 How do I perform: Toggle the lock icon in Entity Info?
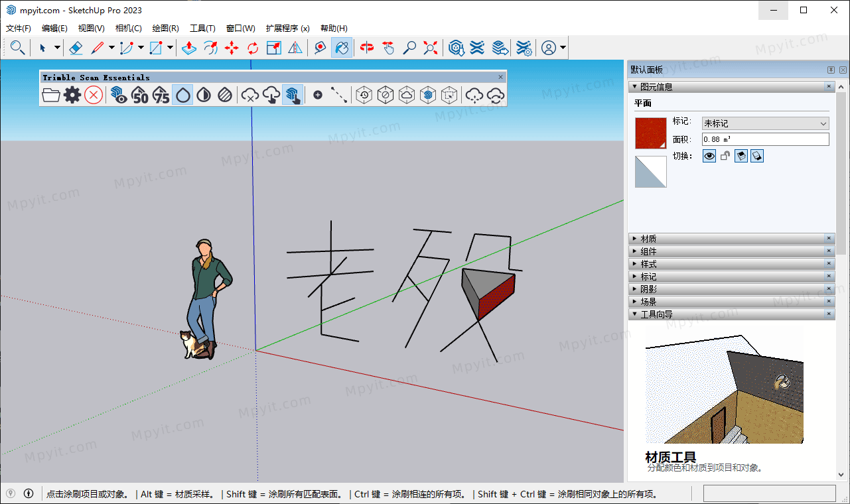click(x=725, y=156)
